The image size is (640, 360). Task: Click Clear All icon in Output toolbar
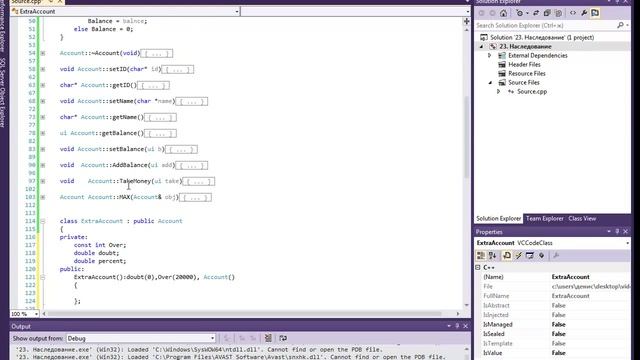click(x=268, y=338)
